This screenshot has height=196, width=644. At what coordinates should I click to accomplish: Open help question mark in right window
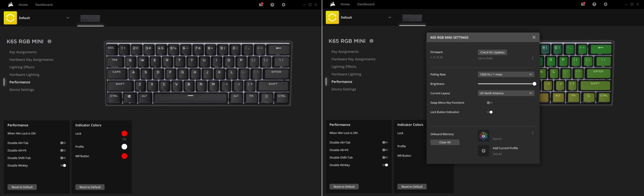click(x=594, y=4)
